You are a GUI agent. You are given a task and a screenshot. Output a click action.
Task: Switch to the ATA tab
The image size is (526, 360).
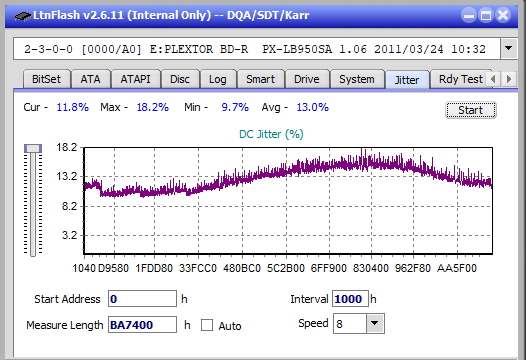[x=91, y=79]
